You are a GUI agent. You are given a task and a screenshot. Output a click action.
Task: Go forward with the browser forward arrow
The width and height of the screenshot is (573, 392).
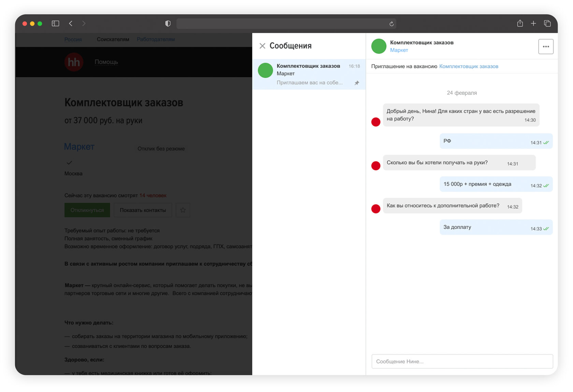point(84,24)
